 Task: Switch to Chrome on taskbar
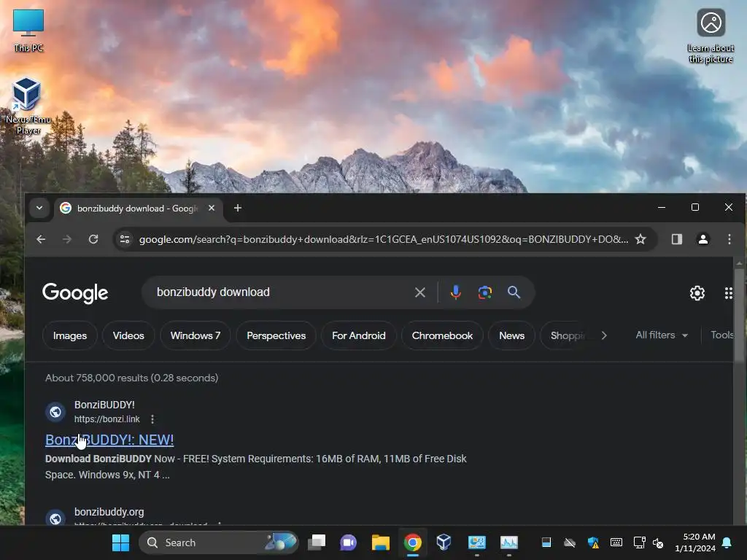[x=413, y=542]
